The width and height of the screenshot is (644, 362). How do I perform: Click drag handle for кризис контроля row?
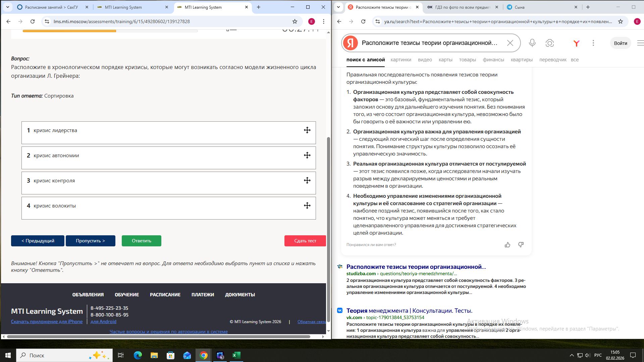pyautogui.click(x=307, y=180)
